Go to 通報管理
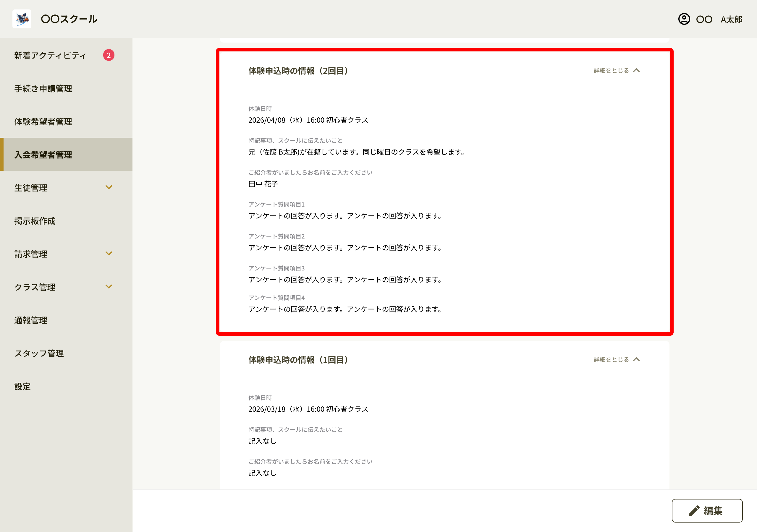 pyautogui.click(x=66, y=320)
